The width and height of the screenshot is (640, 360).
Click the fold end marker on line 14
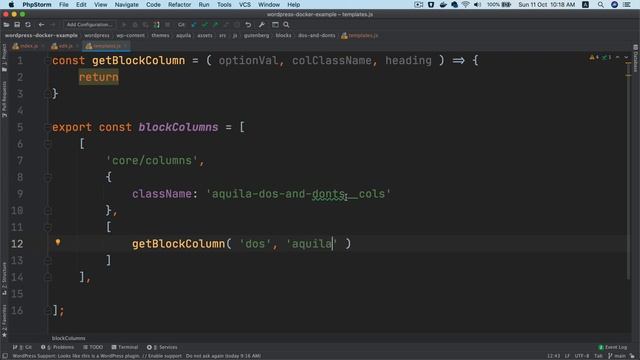(47, 277)
